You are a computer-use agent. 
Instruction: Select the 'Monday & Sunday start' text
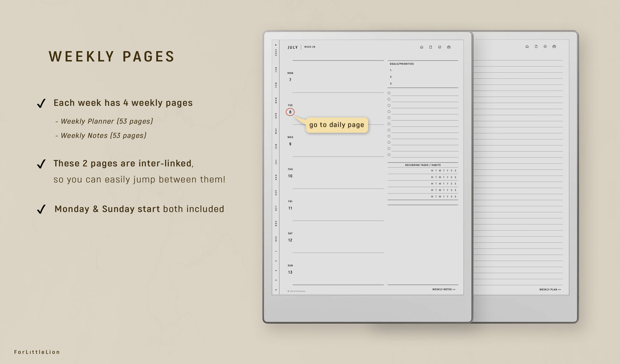point(107,209)
